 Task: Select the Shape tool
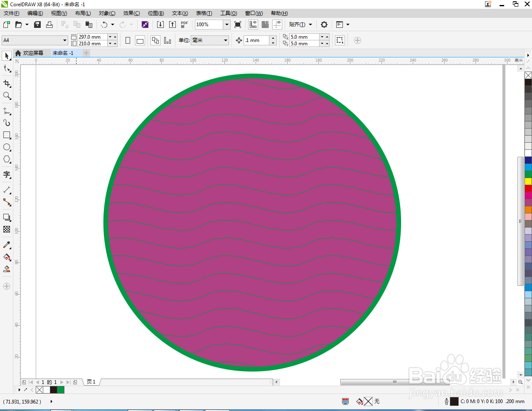pyautogui.click(x=7, y=68)
